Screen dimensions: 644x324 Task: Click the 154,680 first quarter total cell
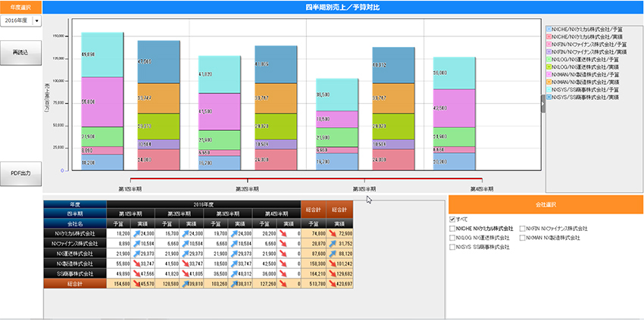(119, 284)
